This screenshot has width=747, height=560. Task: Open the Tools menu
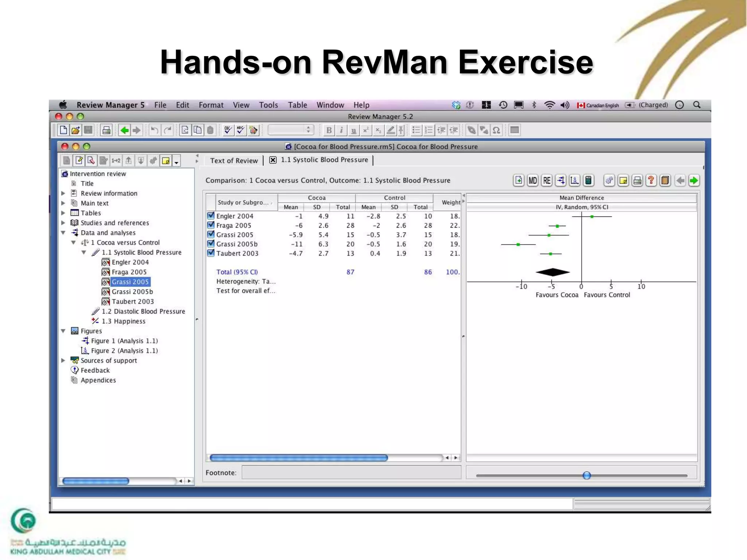point(268,105)
